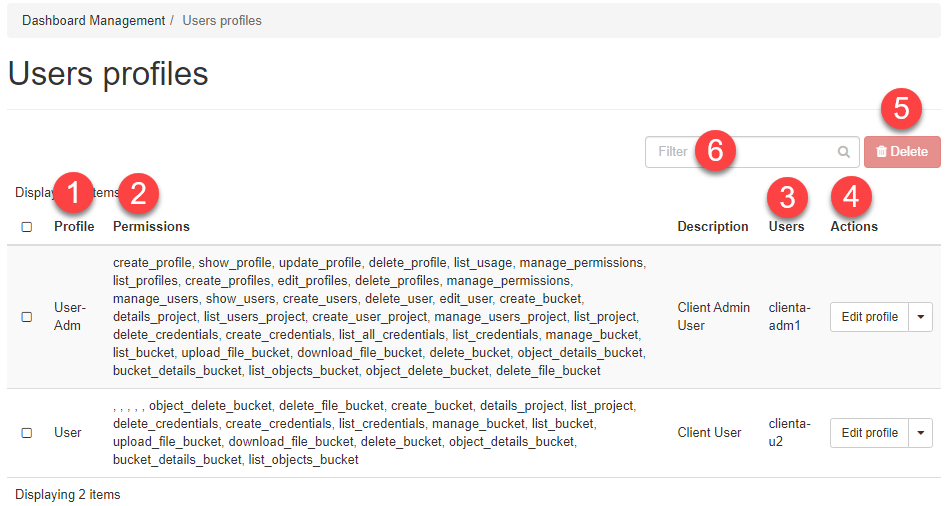
Task: Check the User-Adm profile row checkbox
Action: pos(27,317)
